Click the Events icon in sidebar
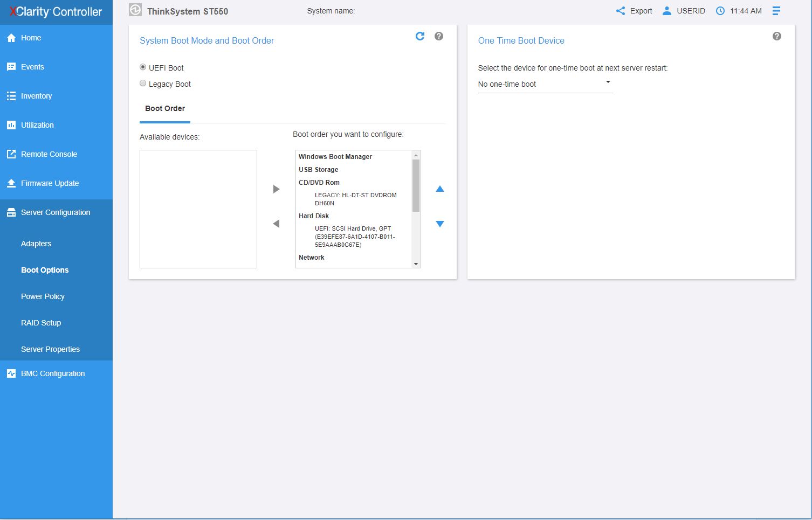 [x=11, y=67]
